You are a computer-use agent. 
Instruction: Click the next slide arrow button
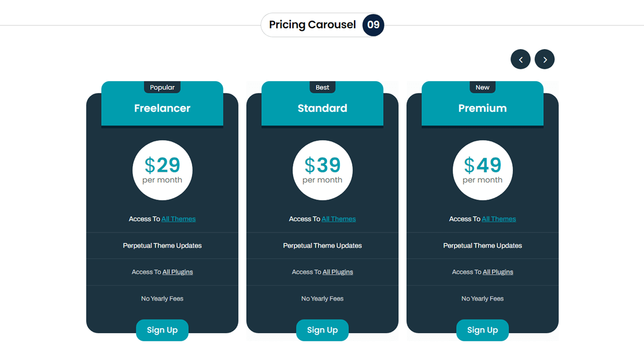(544, 59)
